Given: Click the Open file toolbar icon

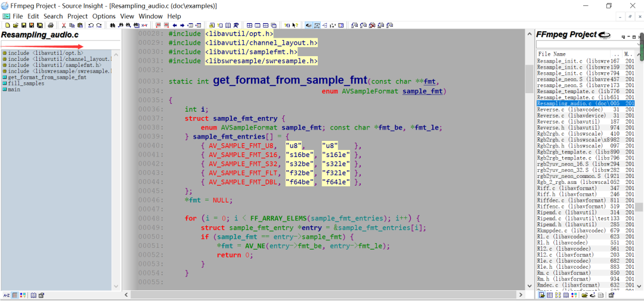Looking at the screenshot, I should tap(16, 25).
